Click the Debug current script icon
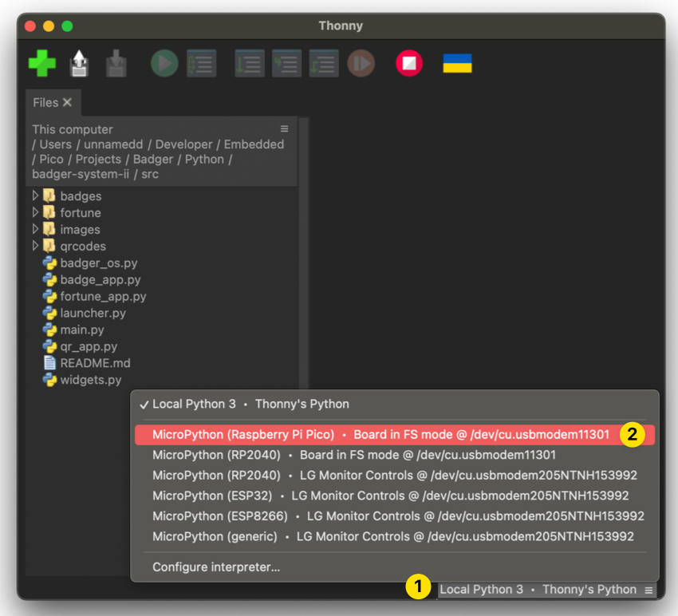 pos(202,63)
